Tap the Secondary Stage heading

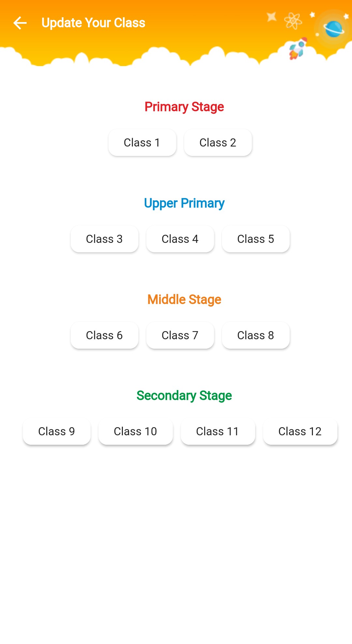click(x=184, y=396)
